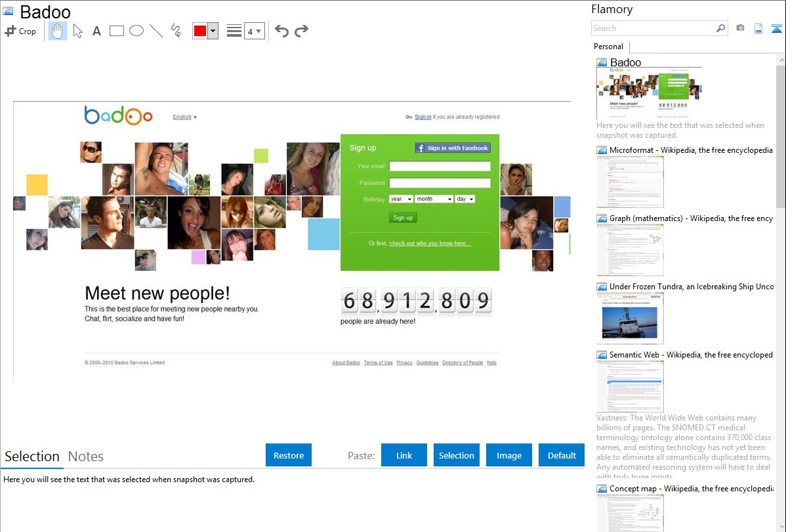The height and width of the screenshot is (532, 786).
Task: Click check out who you know here link
Action: pyautogui.click(x=430, y=243)
